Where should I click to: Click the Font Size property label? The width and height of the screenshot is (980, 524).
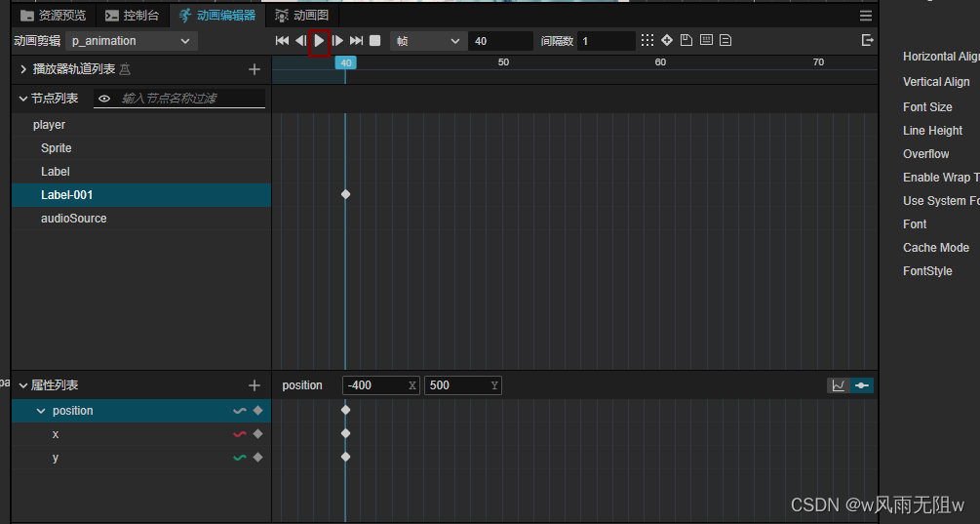pyautogui.click(x=927, y=107)
